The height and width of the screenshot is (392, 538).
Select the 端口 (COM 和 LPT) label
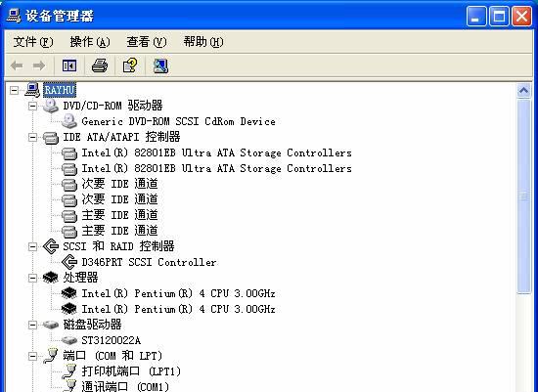(x=112, y=356)
